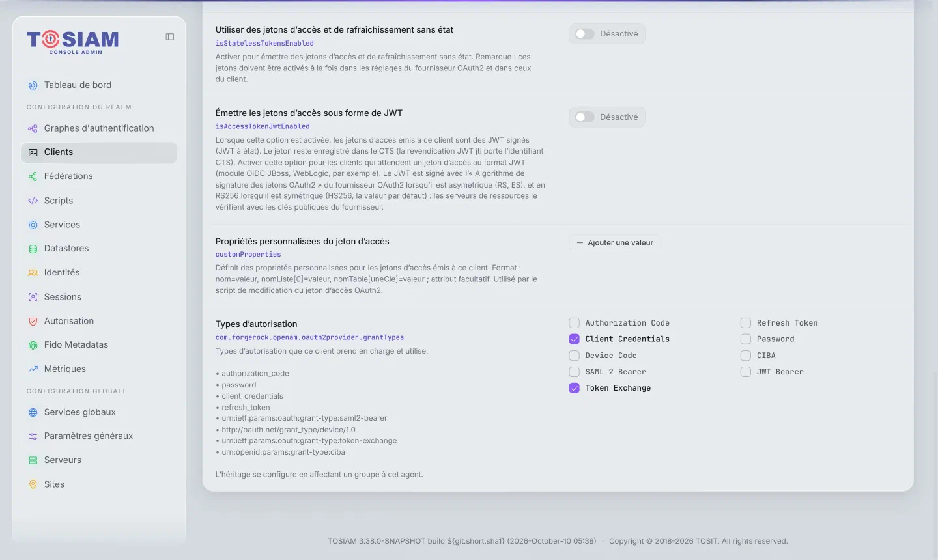Click the Services gear icon
Viewport: 938px width, 560px height.
[33, 225]
